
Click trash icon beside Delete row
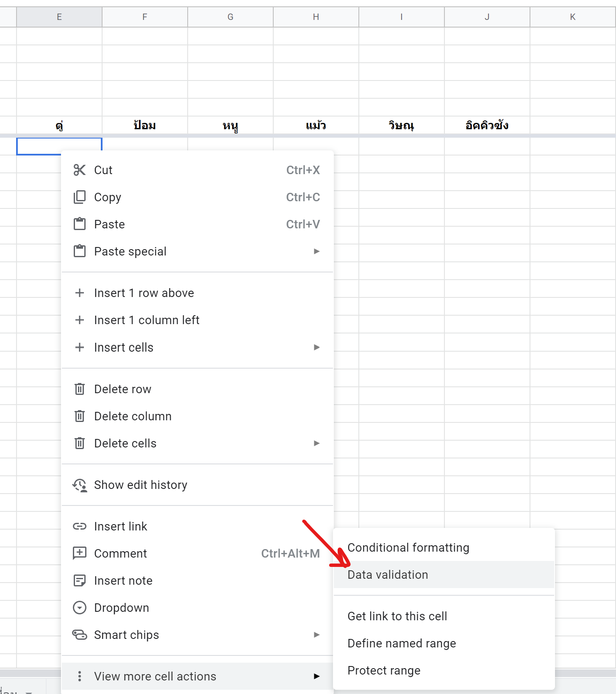(x=80, y=389)
